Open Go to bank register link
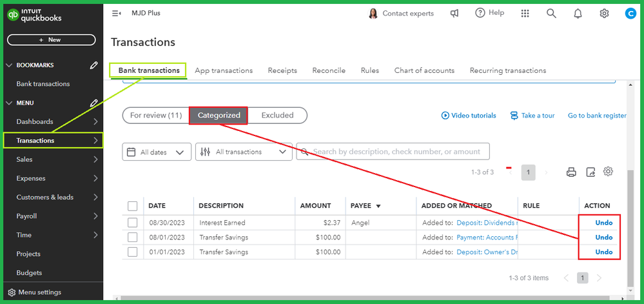The height and width of the screenshot is (304, 644). click(x=597, y=116)
